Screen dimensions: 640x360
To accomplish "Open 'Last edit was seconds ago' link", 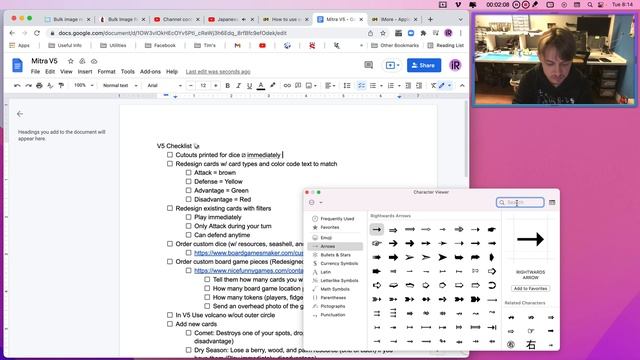I will (x=218, y=72).
